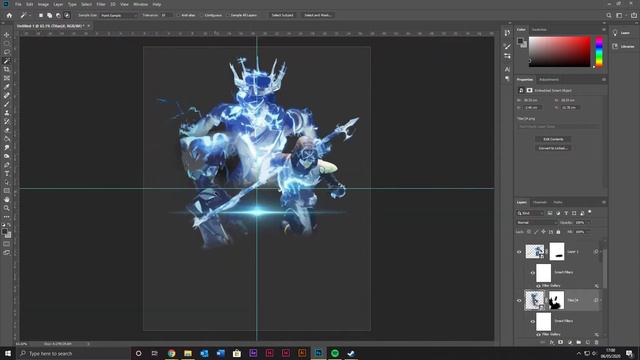This screenshot has width=640, height=360.
Task: Click the search icon at top right
Action: (609, 15)
